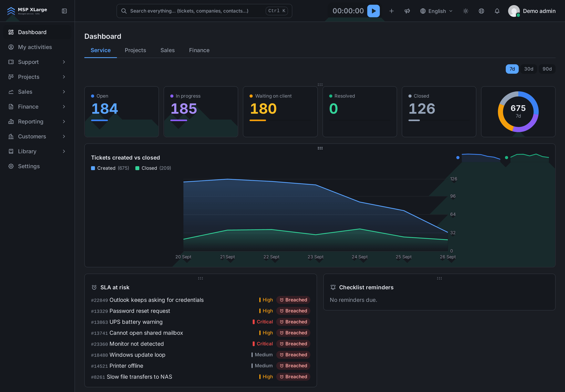565x392 pixels.
Task: Focus the Search everything field
Action: [204, 11]
